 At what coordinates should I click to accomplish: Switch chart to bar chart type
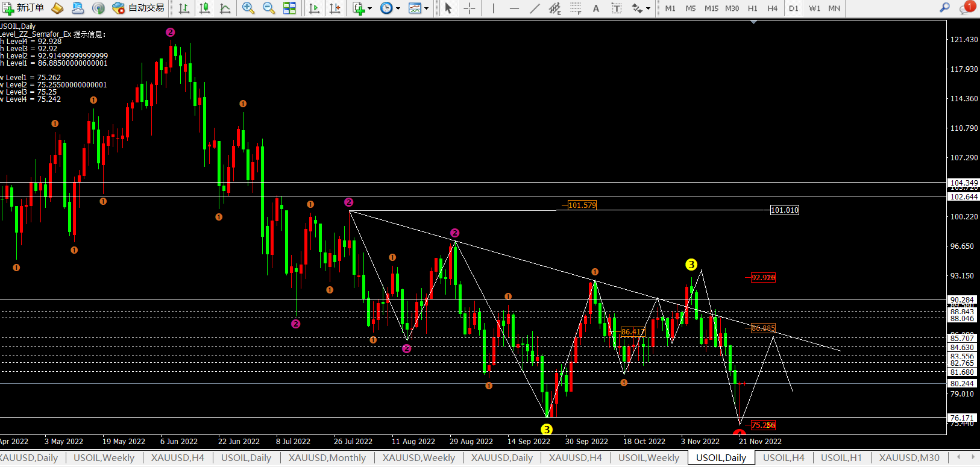[x=184, y=8]
